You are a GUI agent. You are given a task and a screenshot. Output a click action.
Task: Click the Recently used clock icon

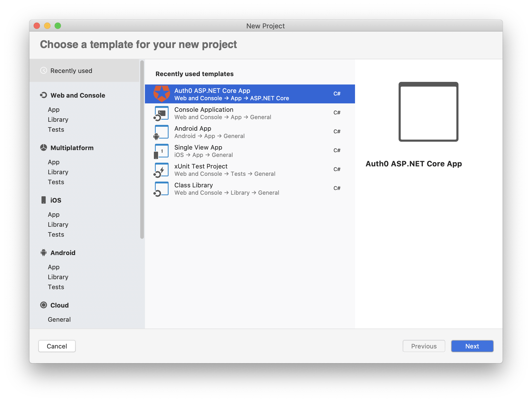click(44, 71)
